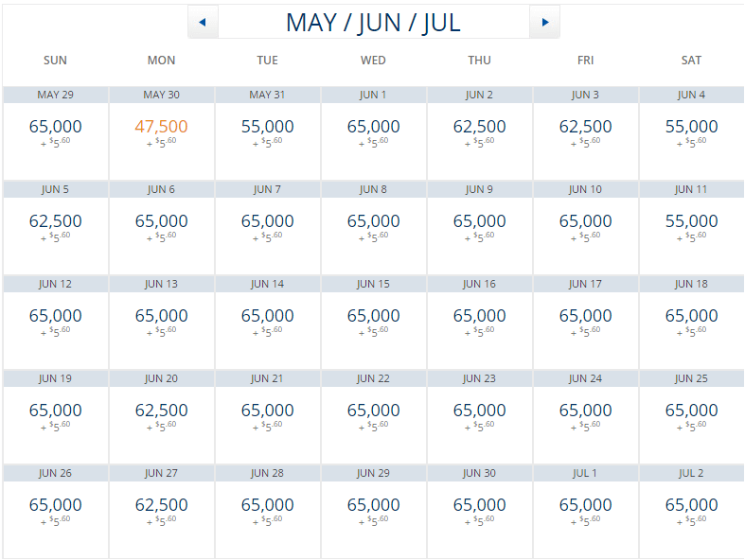This screenshot has height=560, width=745.
Task: Pick the Jun 27 fare of 62,500
Action: point(162,512)
